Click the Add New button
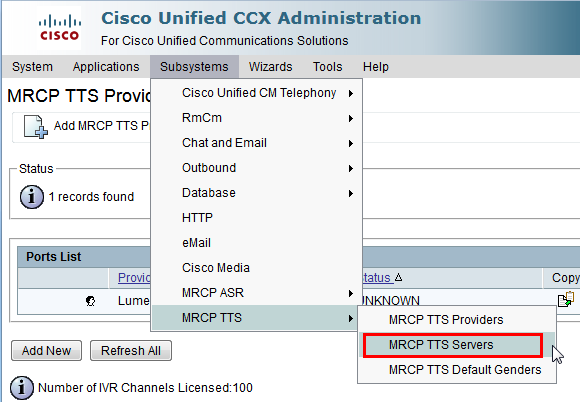The image size is (580, 402). 47,351
